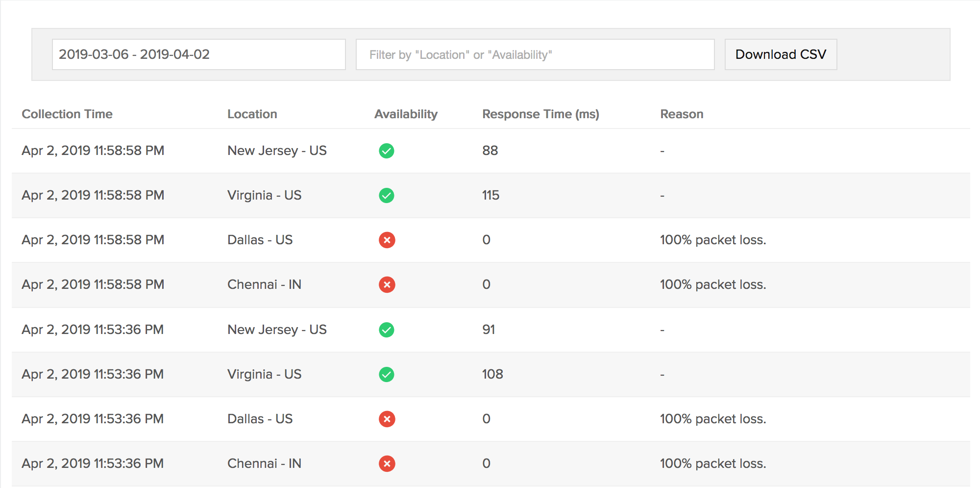This screenshot has width=980, height=488.
Task: Click the Reason column header
Action: pyautogui.click(x=682, y=114)
